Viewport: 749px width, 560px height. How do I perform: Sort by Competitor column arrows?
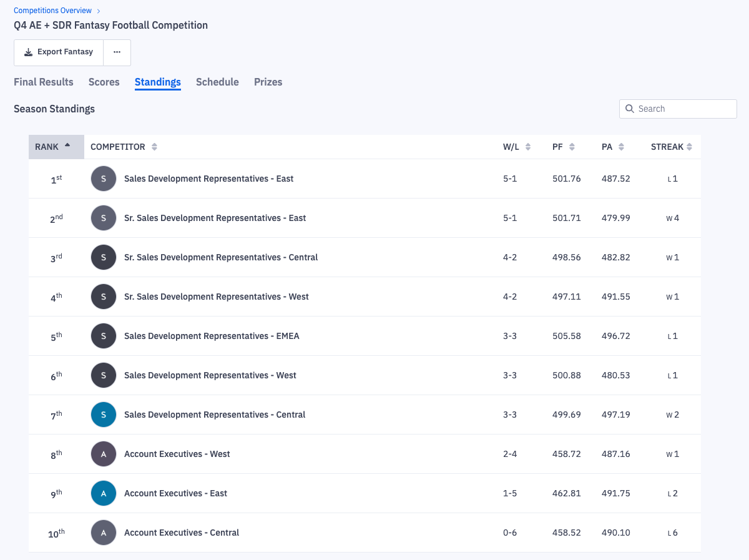154,147
